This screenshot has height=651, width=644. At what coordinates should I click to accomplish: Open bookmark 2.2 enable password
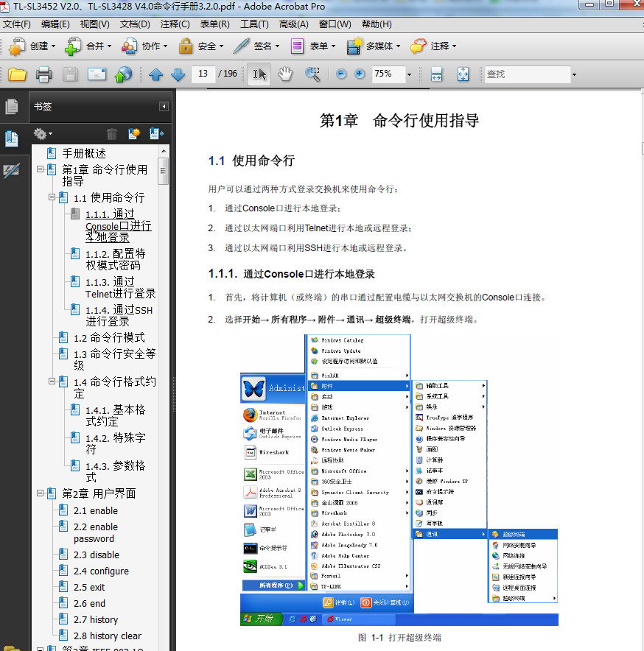(96, 532)
